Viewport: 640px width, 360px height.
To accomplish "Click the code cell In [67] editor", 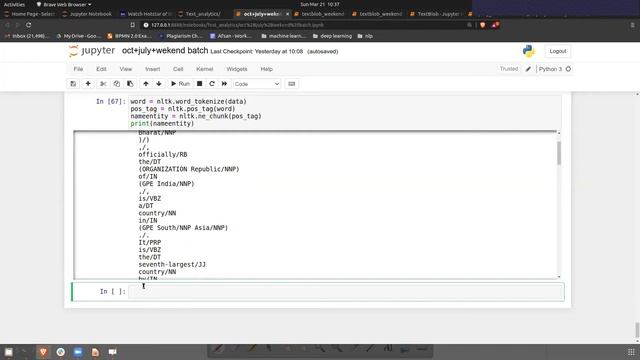I will (345, 112).
